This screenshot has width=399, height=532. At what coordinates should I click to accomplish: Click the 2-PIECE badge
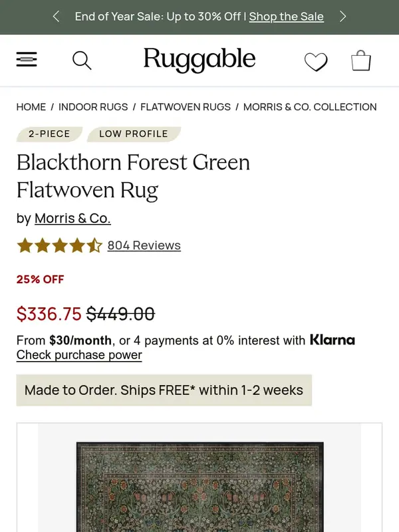49,134
